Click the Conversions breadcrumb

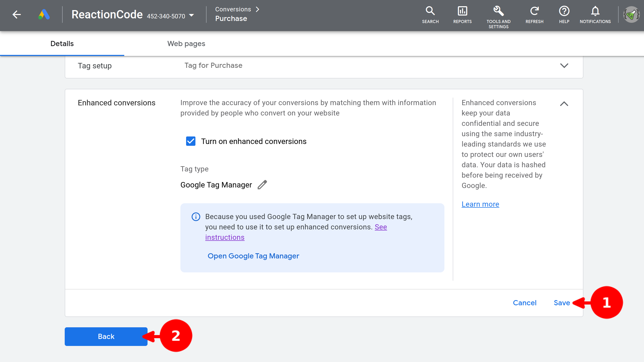click(233, 9)
